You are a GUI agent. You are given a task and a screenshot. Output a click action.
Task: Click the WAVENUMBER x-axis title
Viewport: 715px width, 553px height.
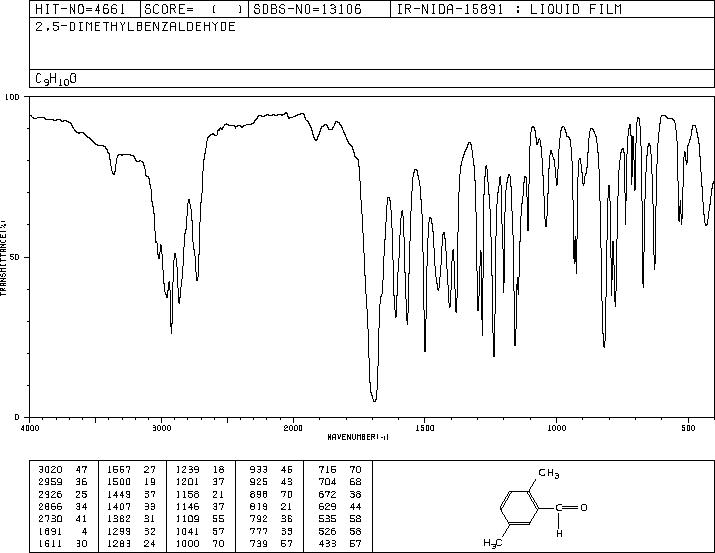(358, 437)
